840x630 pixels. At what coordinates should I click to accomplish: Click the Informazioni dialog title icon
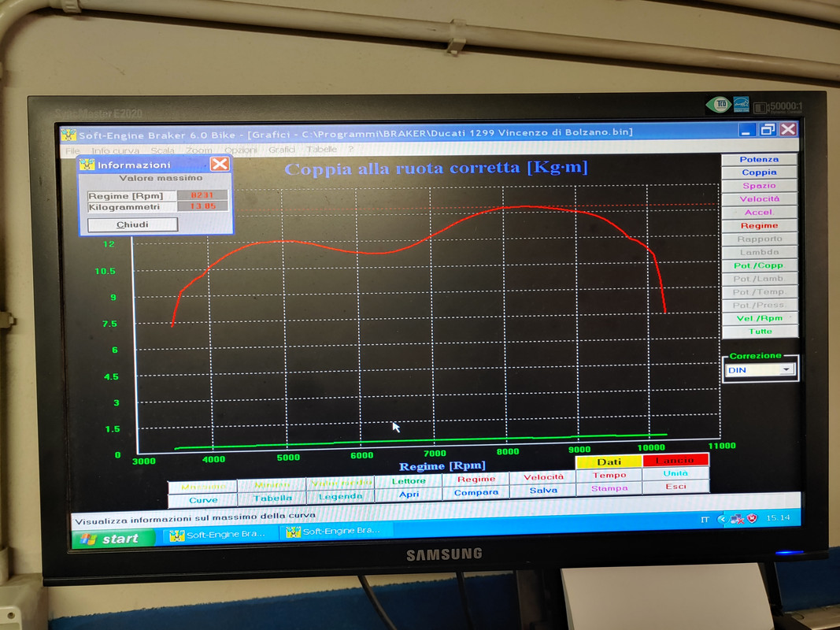click(x=87, y=165)
